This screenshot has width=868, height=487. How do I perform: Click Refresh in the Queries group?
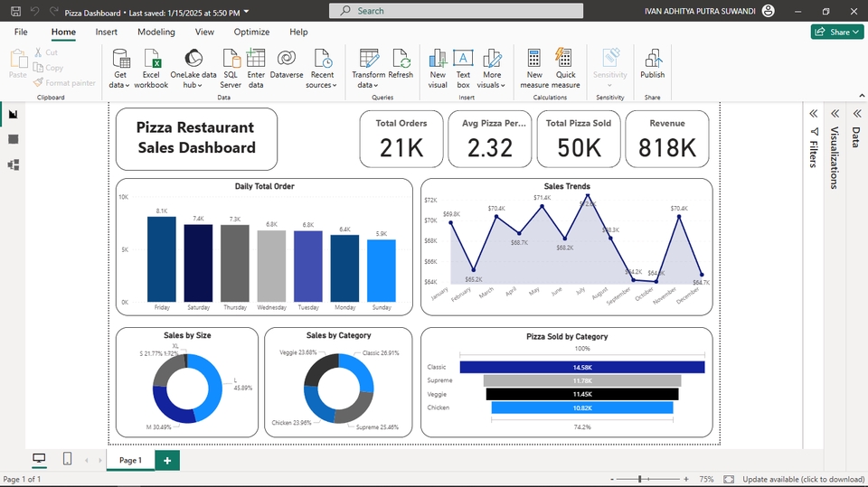[x=401, y=69]
